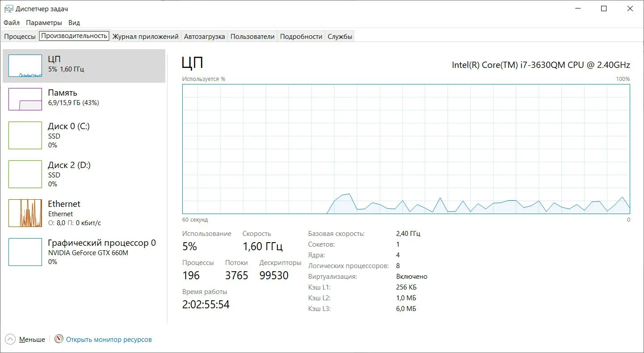Viewport: 644px width, 353px height.
Task: Click the Потоки count 3765
Action: 237,275
